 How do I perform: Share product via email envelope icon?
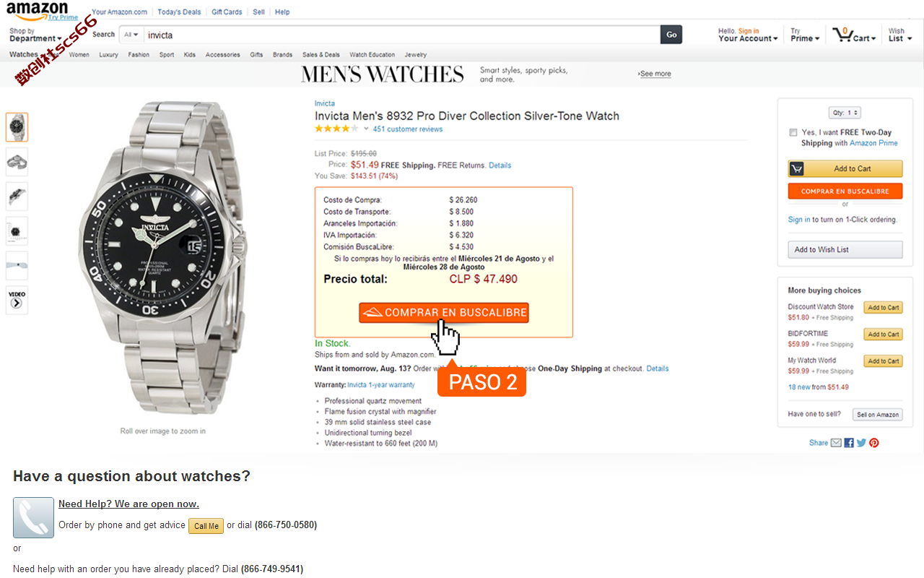[x=836, y=443]
